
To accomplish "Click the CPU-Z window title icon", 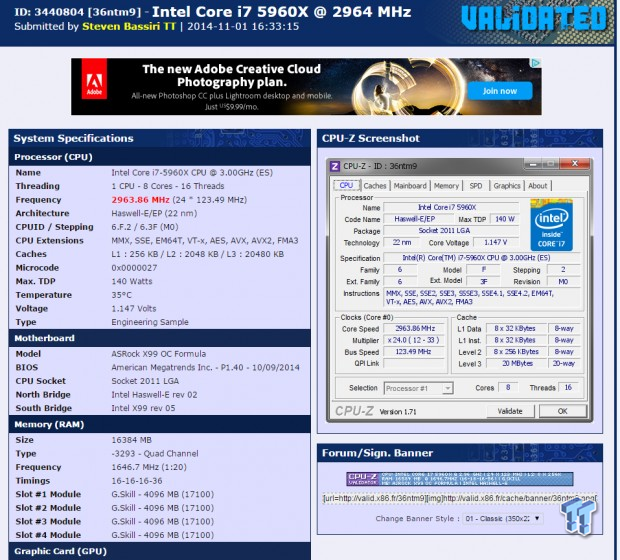I will [x=335, y=166].
